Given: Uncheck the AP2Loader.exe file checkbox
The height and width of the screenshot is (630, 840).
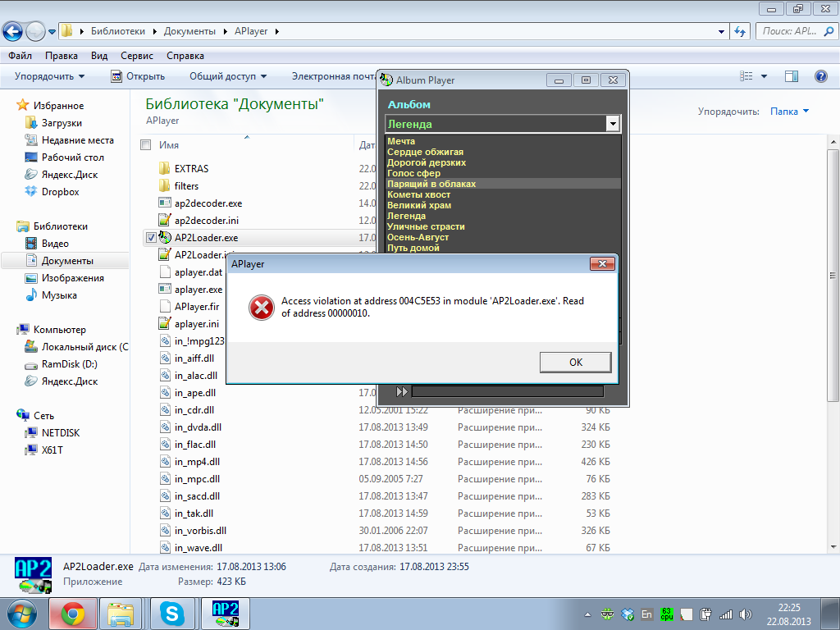Looking at the screenshot, I should [151, 237].
